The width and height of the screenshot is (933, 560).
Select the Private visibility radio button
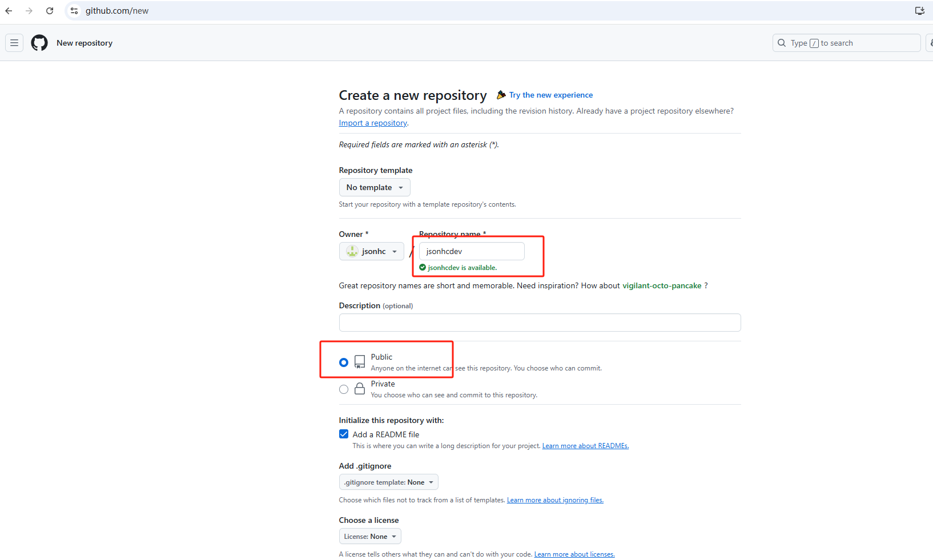coord(344,389)
